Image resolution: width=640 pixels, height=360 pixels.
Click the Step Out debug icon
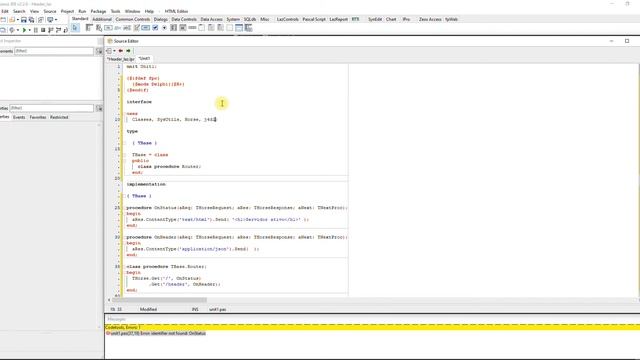(65, 30)
